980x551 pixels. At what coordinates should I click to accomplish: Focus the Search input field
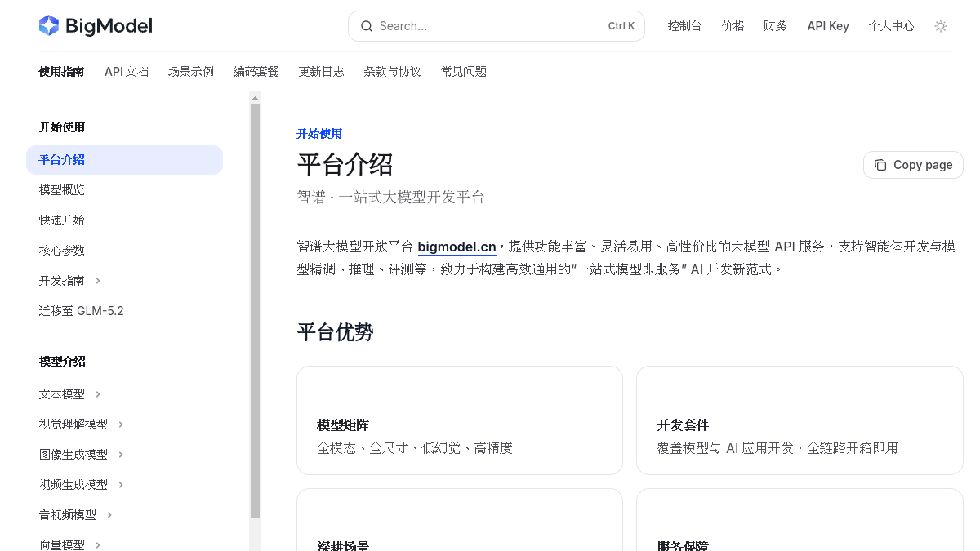[497, 26]
